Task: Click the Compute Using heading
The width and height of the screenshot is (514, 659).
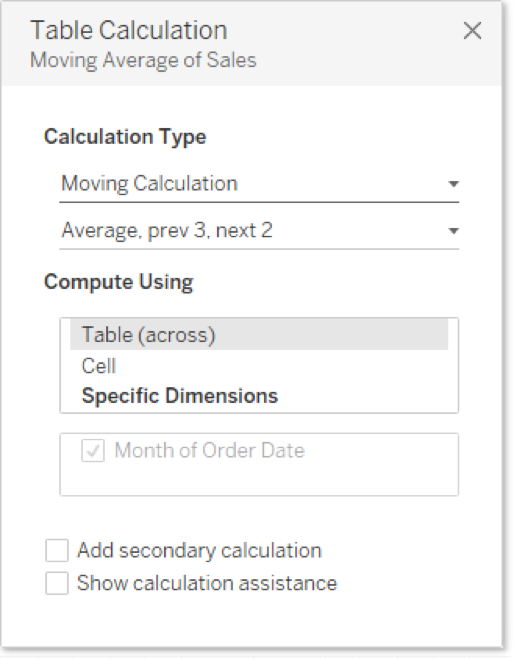Action: click(119, 282)
